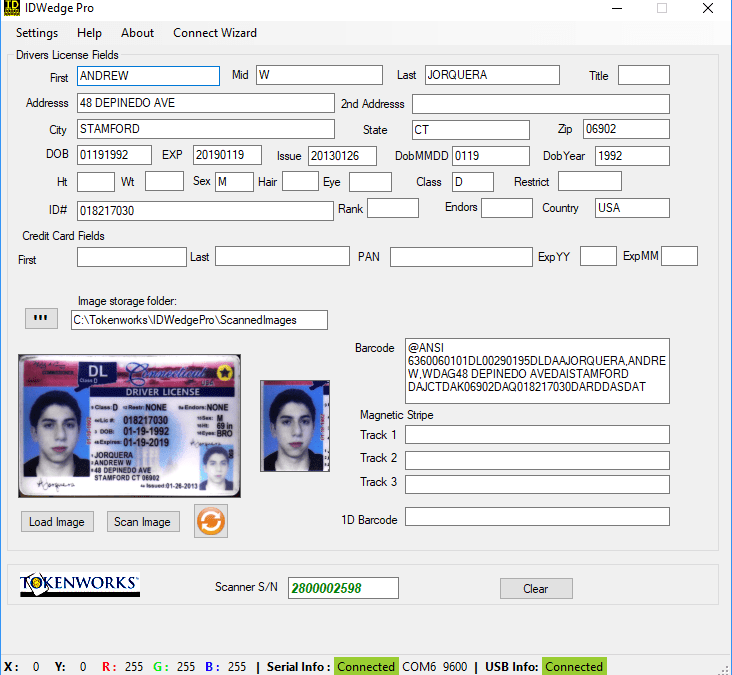The image size is (732, 675).
Task: Click the browse folder ellipsis button
Action: pos(41,318)
